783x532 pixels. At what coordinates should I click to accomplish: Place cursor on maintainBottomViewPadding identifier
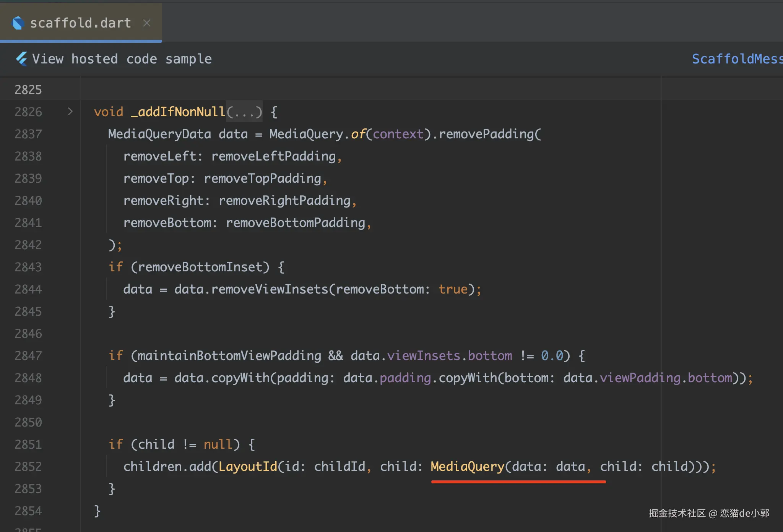229,356
